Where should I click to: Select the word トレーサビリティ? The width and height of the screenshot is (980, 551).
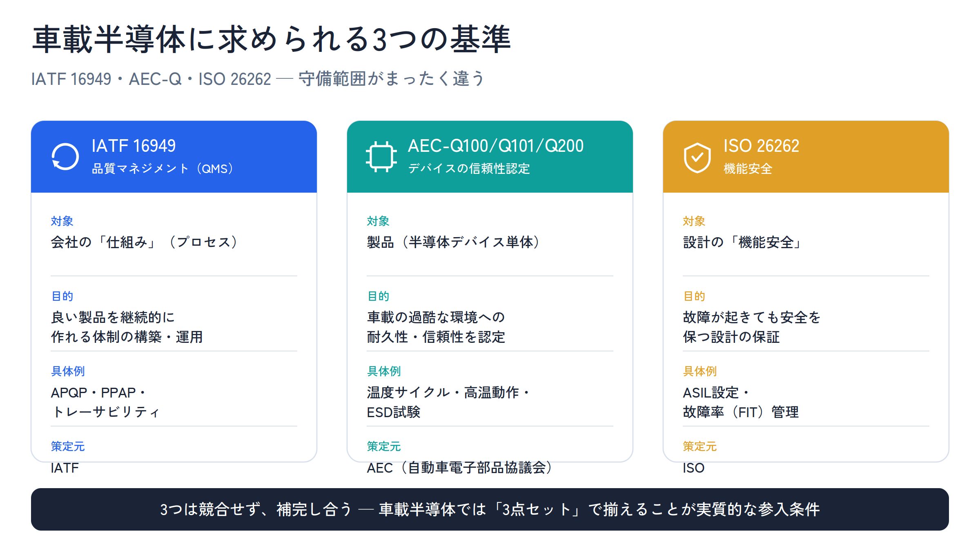[106, 412]
